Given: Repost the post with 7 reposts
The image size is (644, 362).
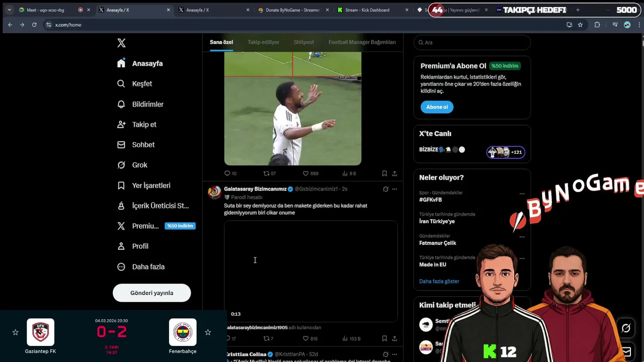Looking at the screenshot, I should point(269,339).
